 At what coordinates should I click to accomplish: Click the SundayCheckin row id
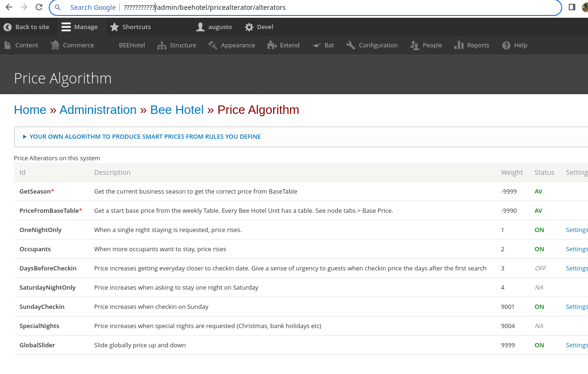click(x=42, y=307)
